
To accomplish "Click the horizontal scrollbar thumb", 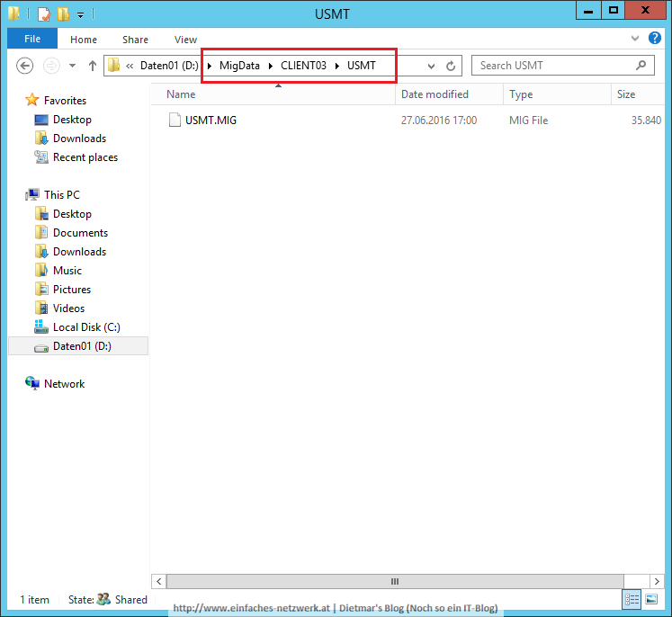I will coord(395,581).
